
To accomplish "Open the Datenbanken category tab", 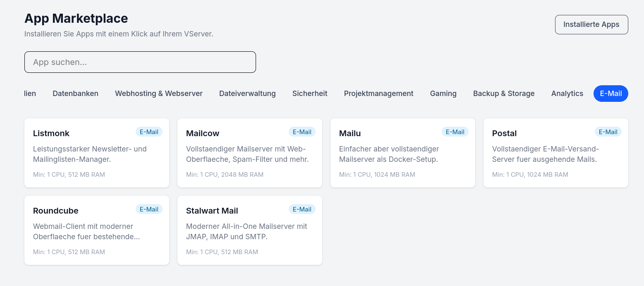I will click(x=75, y=94).
